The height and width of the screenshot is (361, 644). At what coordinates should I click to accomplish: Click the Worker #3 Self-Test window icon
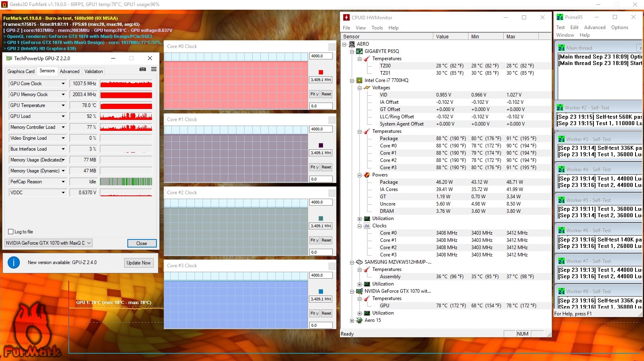tap(562, 139)
